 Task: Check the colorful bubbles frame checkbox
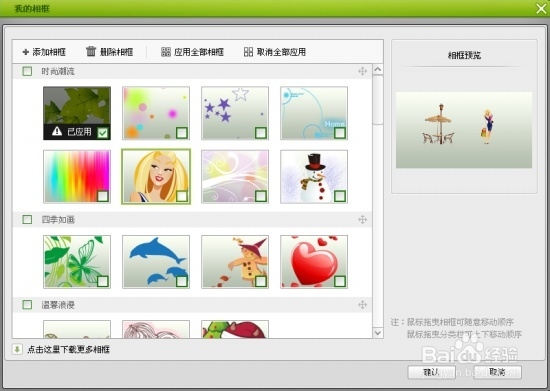click(181, 133)
